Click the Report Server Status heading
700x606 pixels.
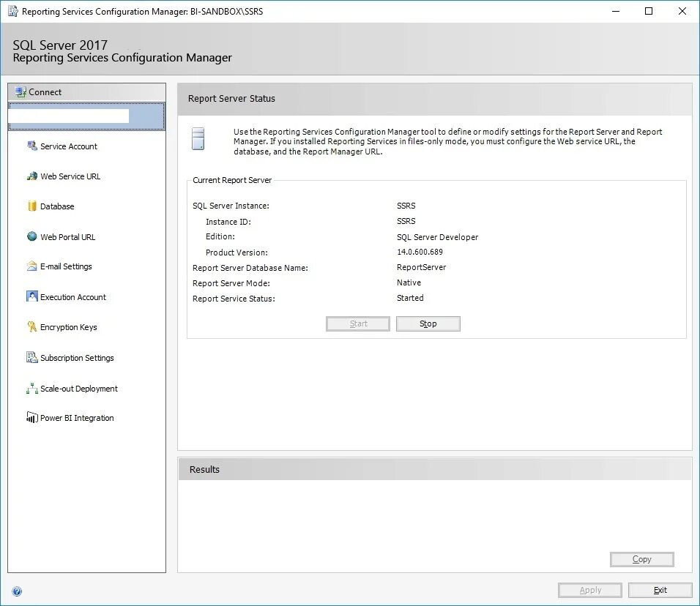231,98
